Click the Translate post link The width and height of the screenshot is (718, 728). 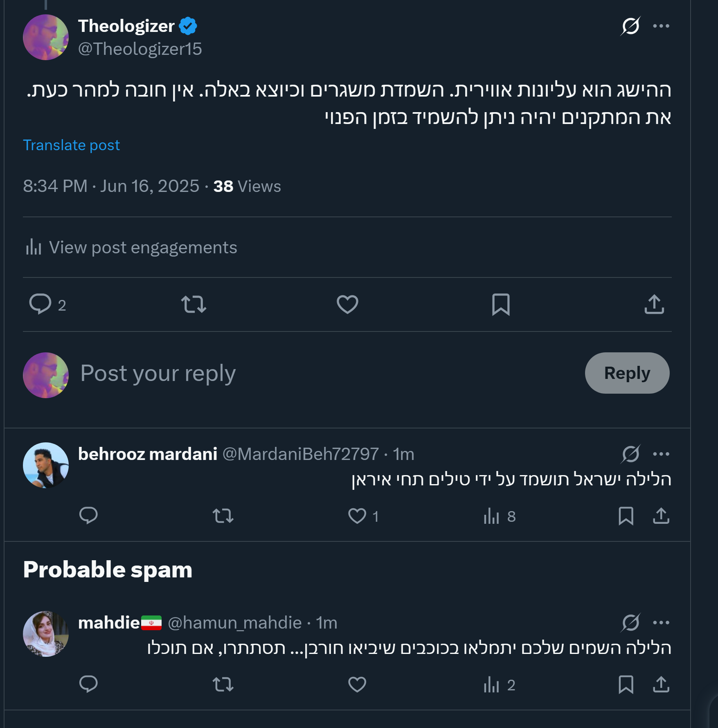click(71, 145)
